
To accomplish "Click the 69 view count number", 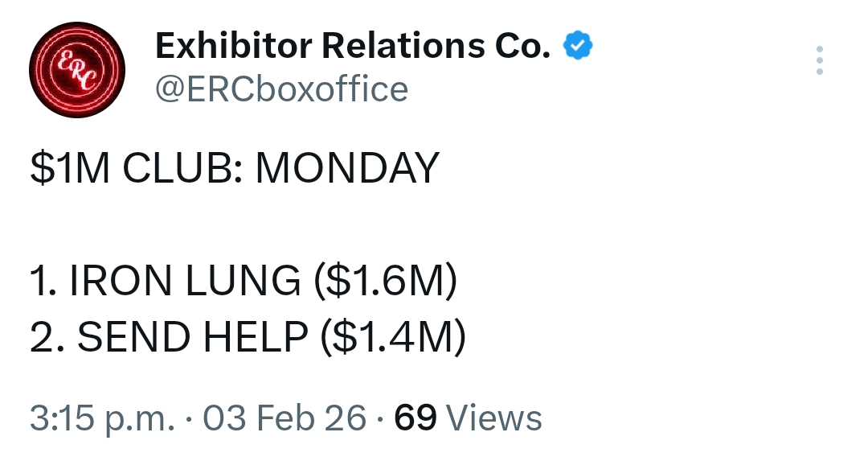I will click(x=416, y=418).
